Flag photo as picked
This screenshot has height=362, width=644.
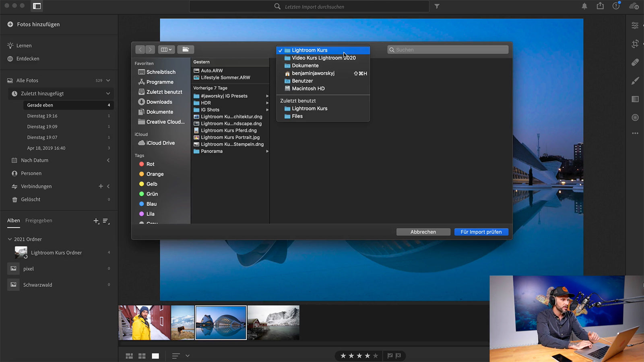[390, 356]
